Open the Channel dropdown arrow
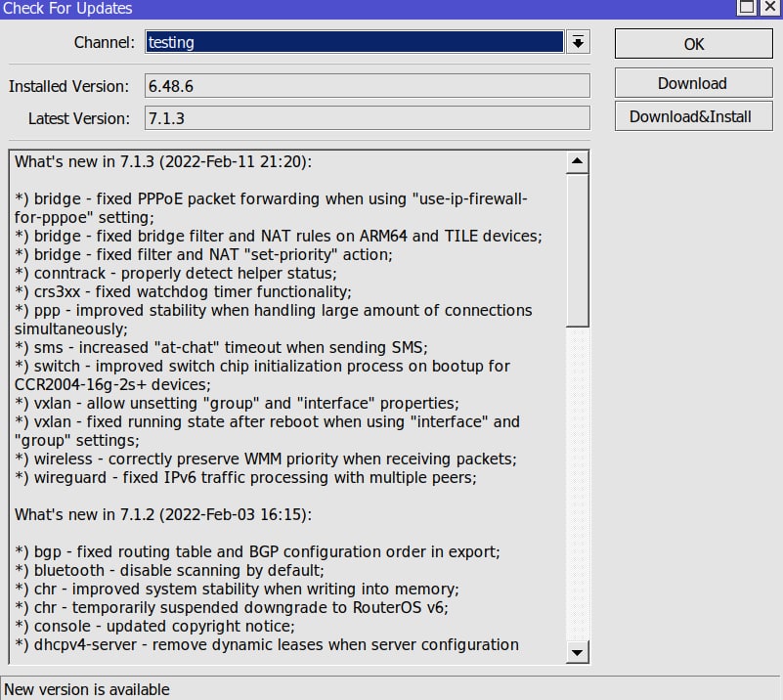The height and width of the screenshot is (700, 783). (578, 42)
